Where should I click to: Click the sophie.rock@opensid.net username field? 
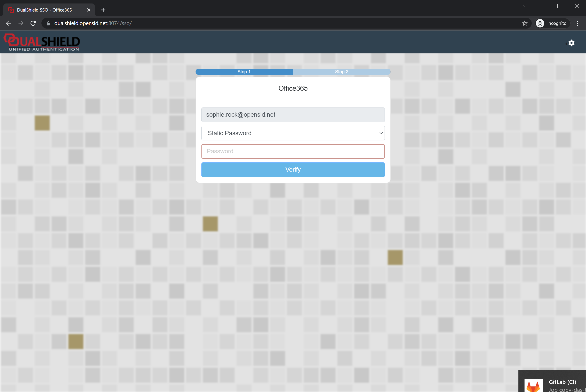click(x=293, y=115)
